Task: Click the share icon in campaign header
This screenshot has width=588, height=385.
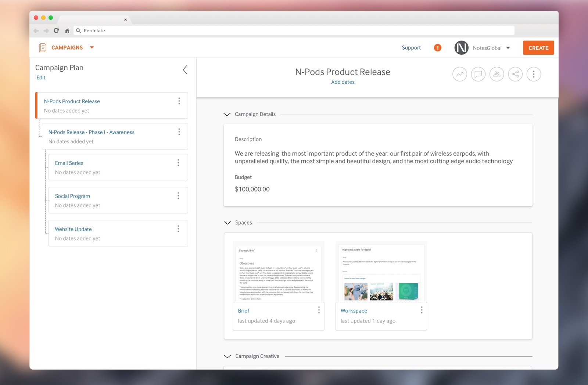Action: click(515, 74)
